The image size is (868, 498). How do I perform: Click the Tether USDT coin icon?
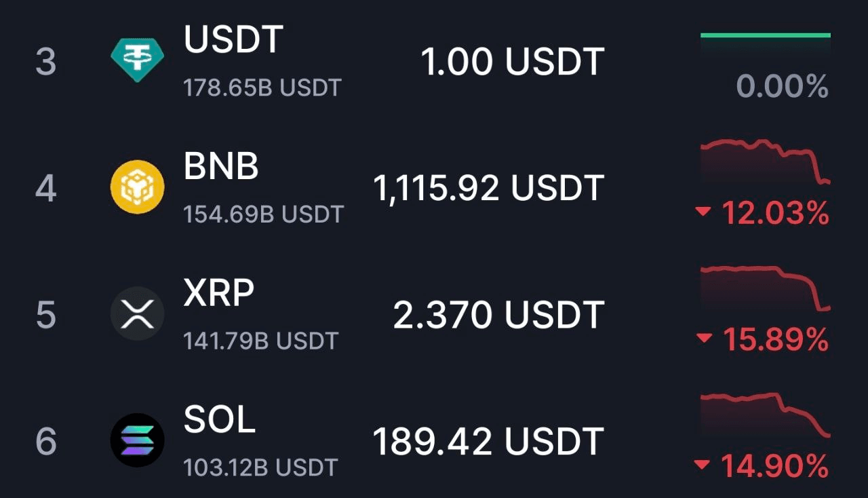tap(138, 60)
